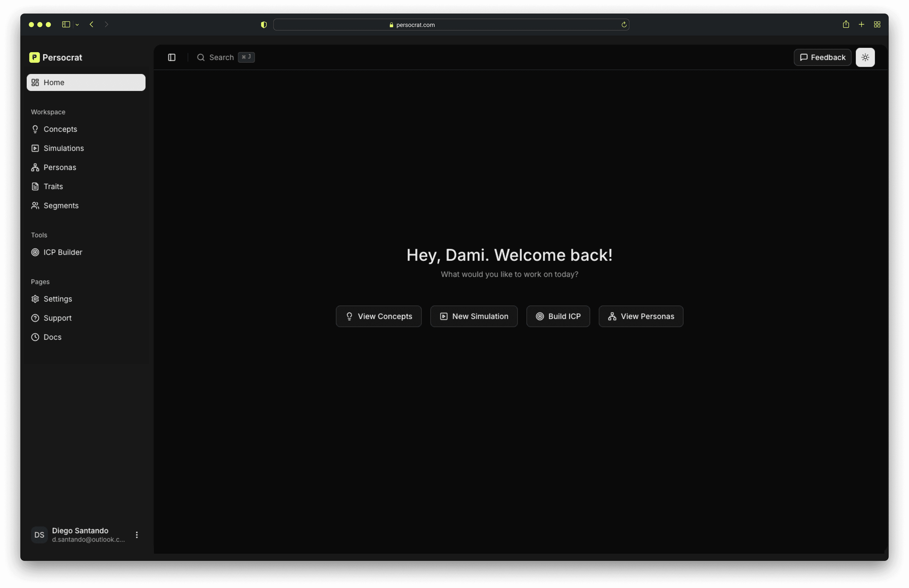Viewport: 909px width, 588px height.
Task: Click inside the browser address bar
Action: click(450, 24)
